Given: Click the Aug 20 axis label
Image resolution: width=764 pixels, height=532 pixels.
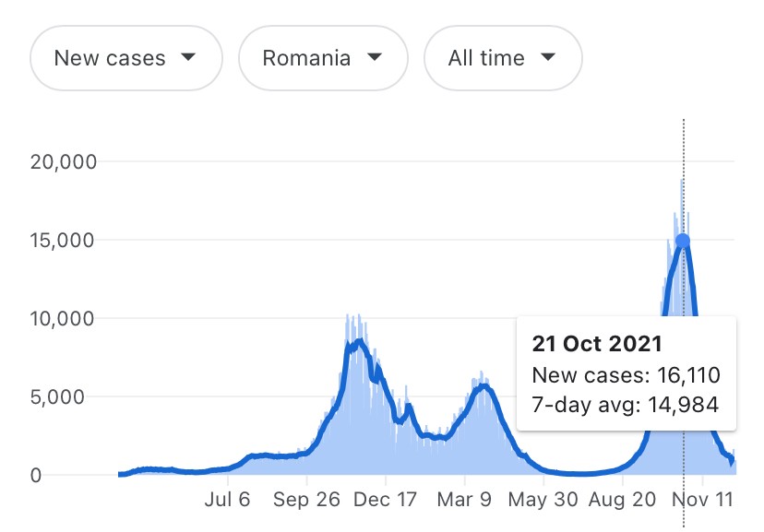Looking at the screenshot, I should [622, 500].
